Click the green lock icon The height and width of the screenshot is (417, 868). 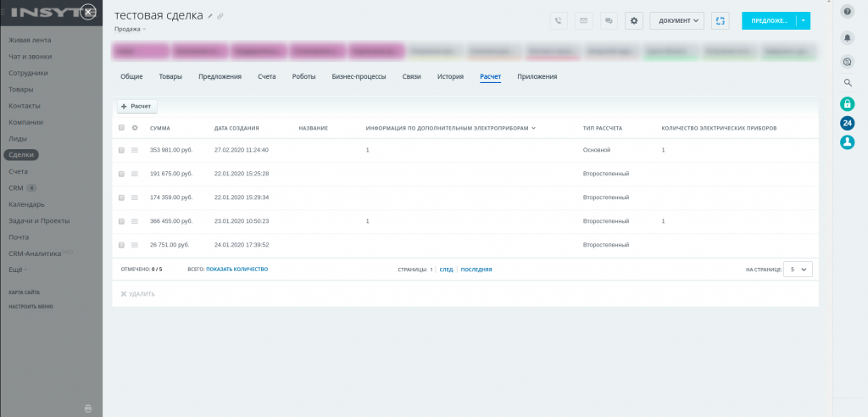click(847, 103)
